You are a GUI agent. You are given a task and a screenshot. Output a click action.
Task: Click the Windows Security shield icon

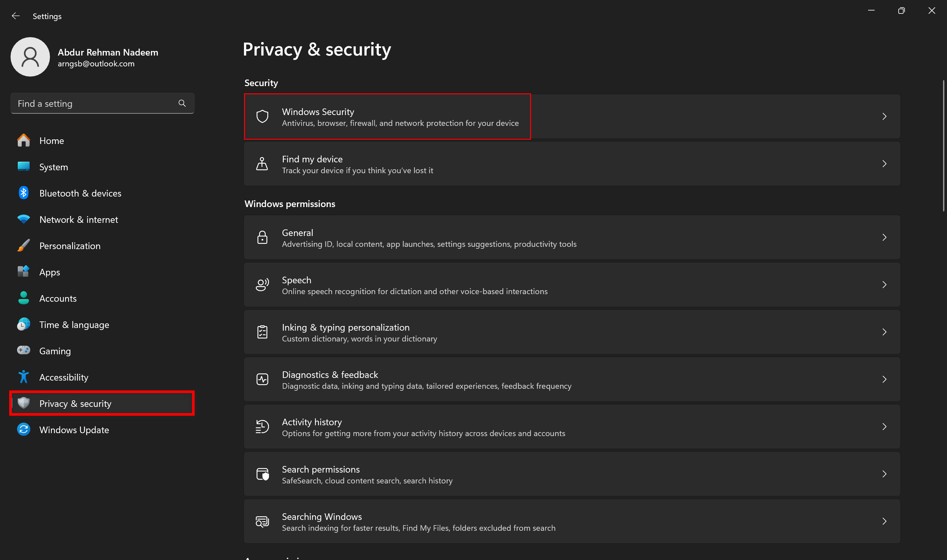click(262, 117)
